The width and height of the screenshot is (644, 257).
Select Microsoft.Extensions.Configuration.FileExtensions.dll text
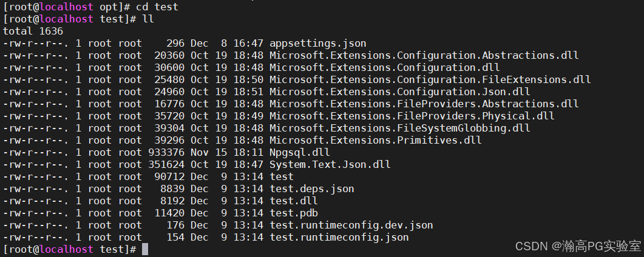[430, 79]
